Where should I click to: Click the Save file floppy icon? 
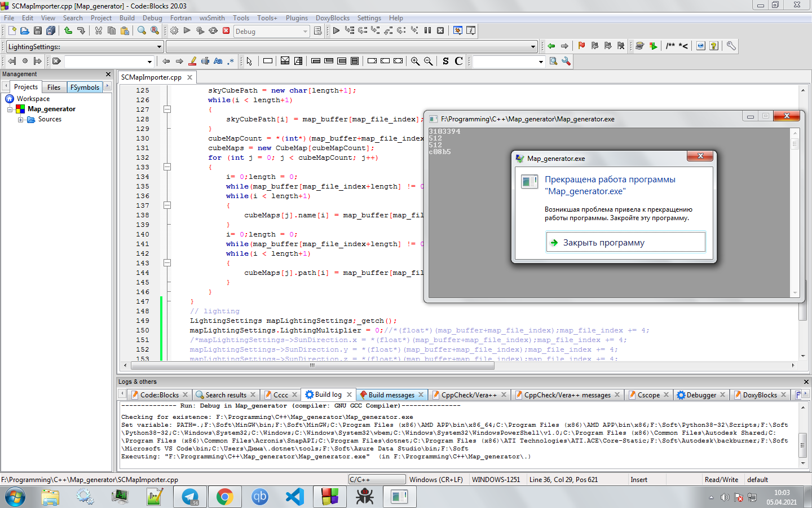(38, 31)
